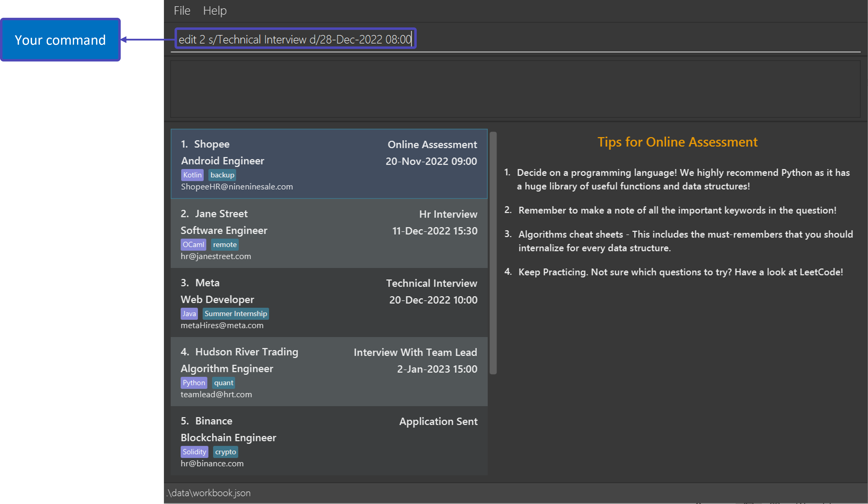Click Software Engineer role text
This screenshot has width=868, height=504.
point(224,230)
